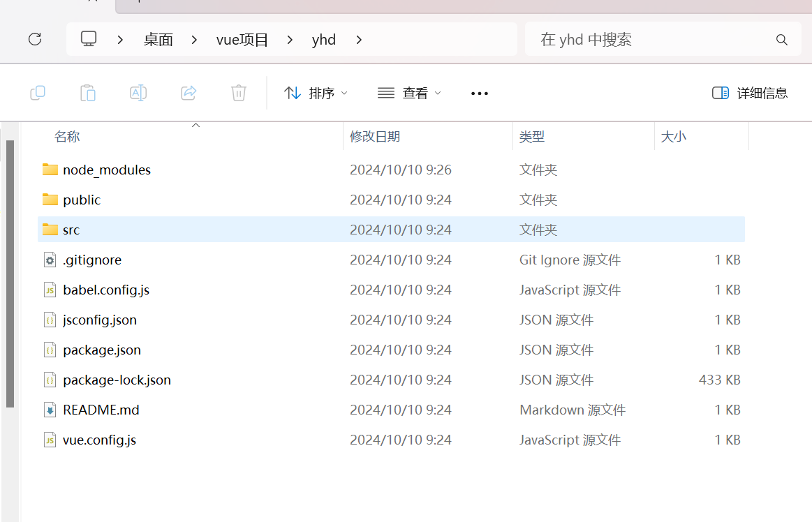Screen dimensions: 812x522
Task: Click the Refresh icon in the address bar
Action: [x=34, y=39]
